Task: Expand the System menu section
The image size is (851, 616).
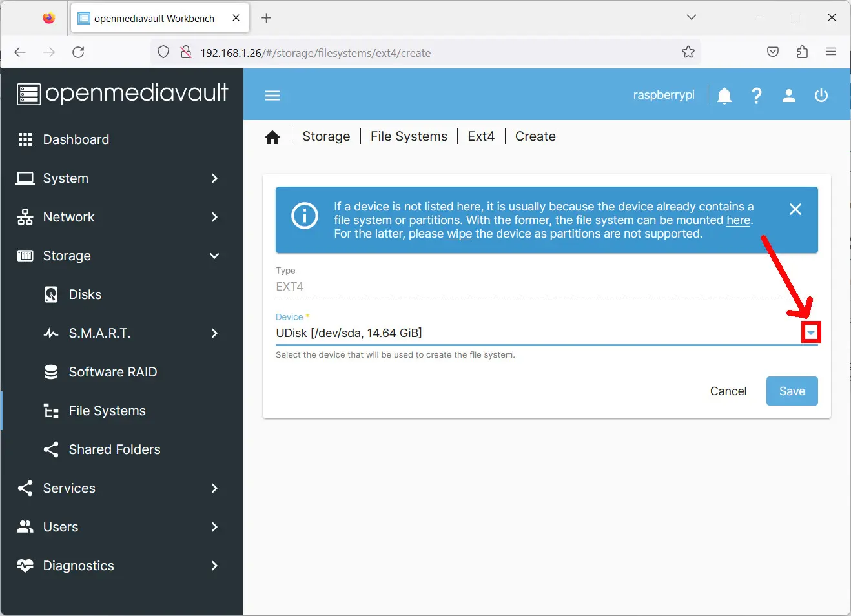Action: coord(121,178)
